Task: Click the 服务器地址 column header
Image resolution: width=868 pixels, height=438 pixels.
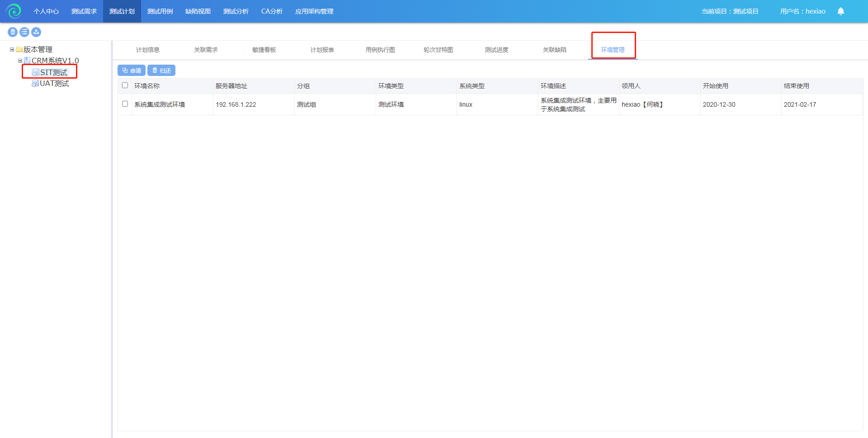Action: (x=231, y=86)
